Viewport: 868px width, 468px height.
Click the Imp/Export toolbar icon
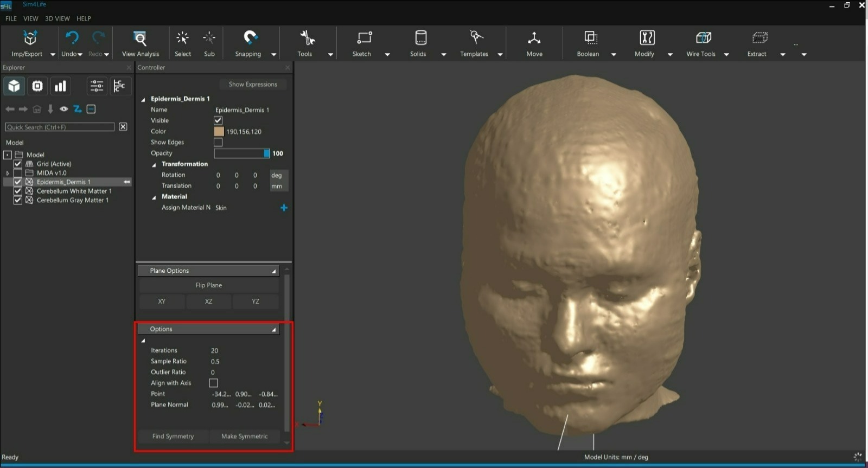point(29,39)
